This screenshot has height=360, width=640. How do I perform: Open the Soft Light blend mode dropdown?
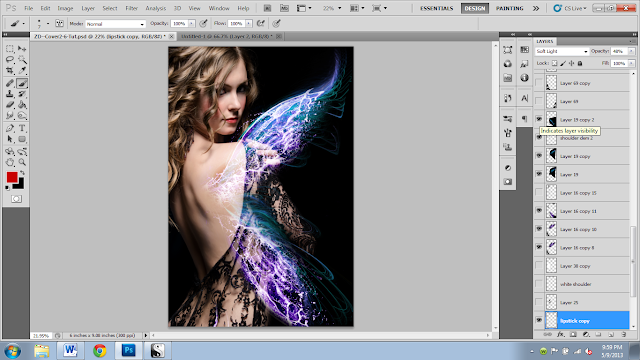tap(562, 51)
